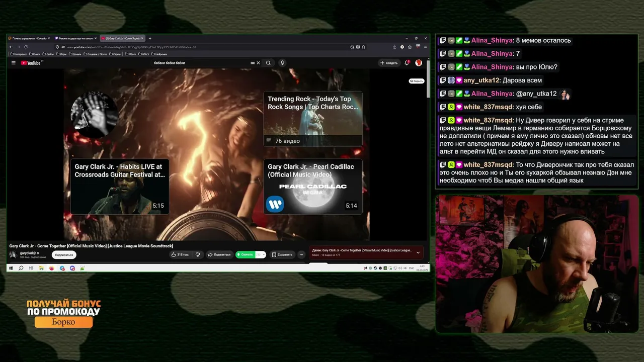
Task: Click the Создать create button
Action: (389, 63)
